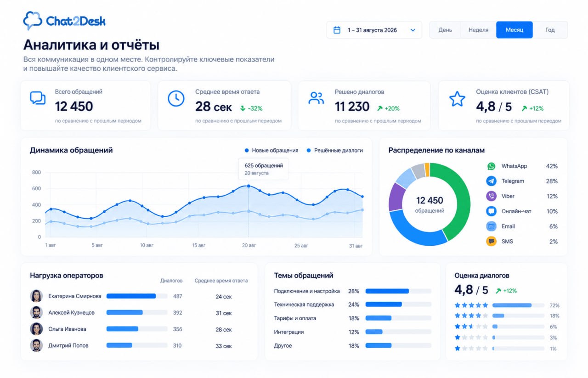Screen dimensions: 588x378
Task: Open Екатерина Смирнова's avatar
Action: coord(36,296)
